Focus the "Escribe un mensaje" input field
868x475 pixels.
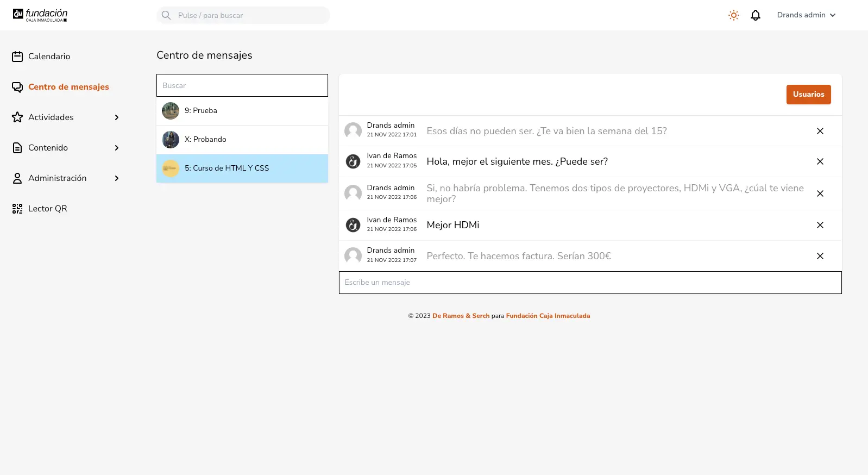click(x=590, y=283)
